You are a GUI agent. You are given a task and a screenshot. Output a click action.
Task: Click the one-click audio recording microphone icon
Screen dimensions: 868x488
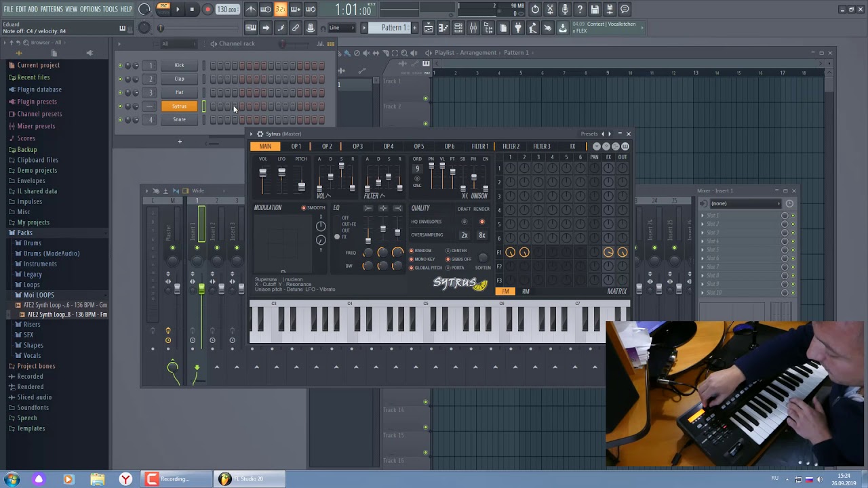[x=565, y=9]
